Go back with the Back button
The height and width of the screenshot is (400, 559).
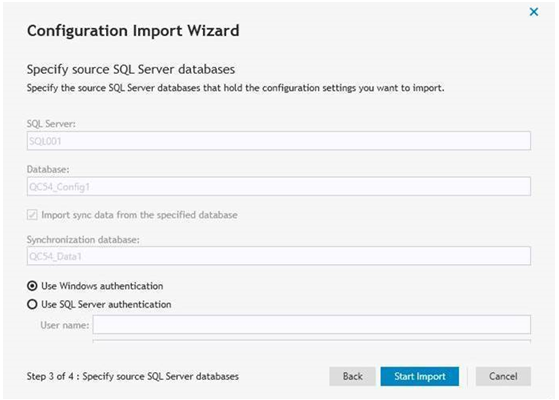[x=352, y=376]
